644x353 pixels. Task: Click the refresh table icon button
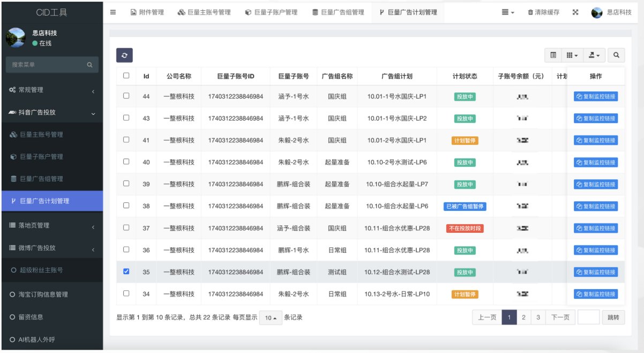click(124, 55)
